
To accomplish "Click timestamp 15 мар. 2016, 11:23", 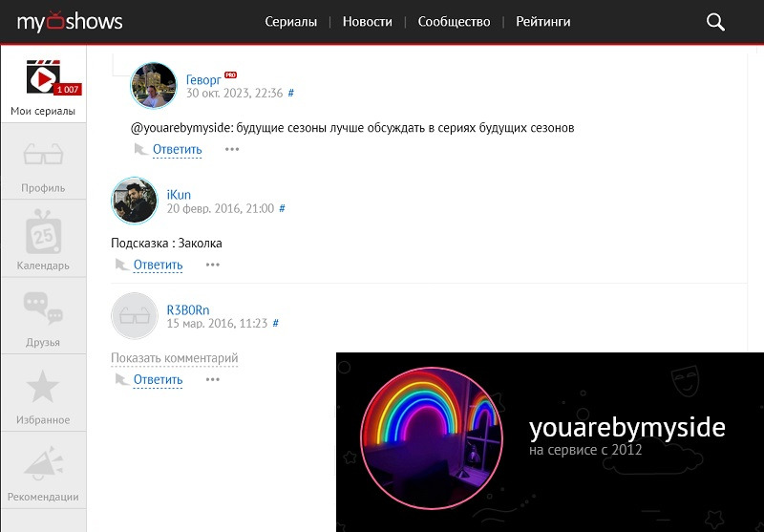I will click(x=217, y=323).
